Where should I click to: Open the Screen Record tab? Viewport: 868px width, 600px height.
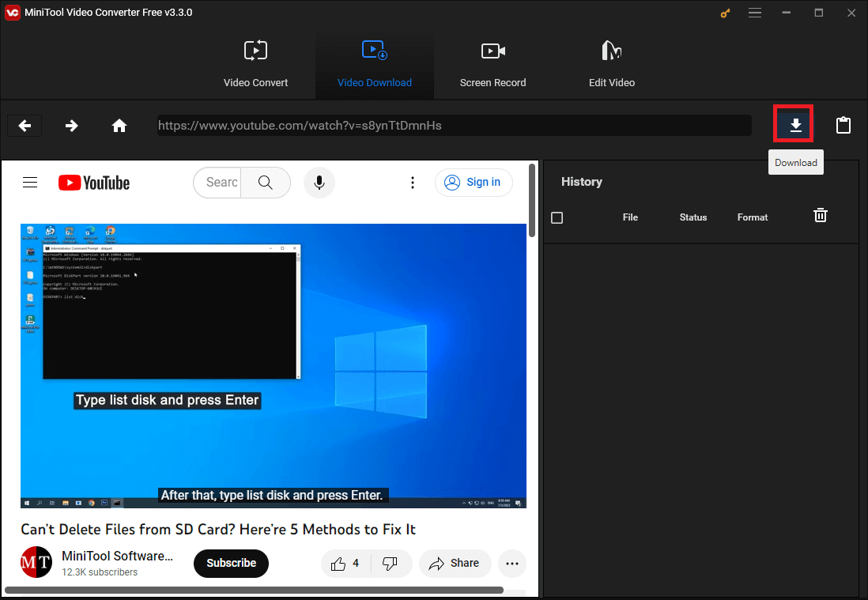point(492,64)
